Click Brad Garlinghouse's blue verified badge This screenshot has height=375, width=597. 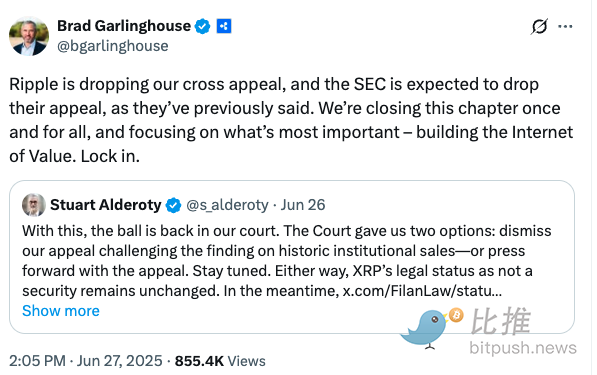[x=203, y=26]
